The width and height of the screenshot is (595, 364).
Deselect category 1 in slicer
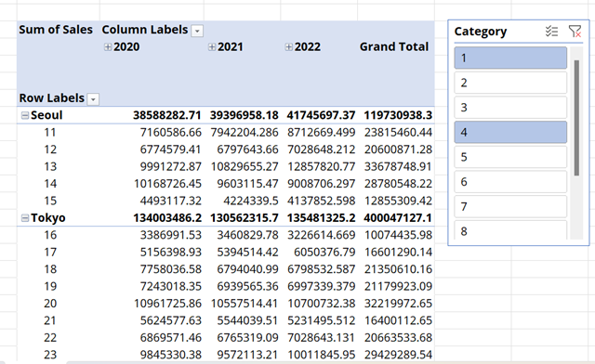pyautogui.click(x=510, y=58)
